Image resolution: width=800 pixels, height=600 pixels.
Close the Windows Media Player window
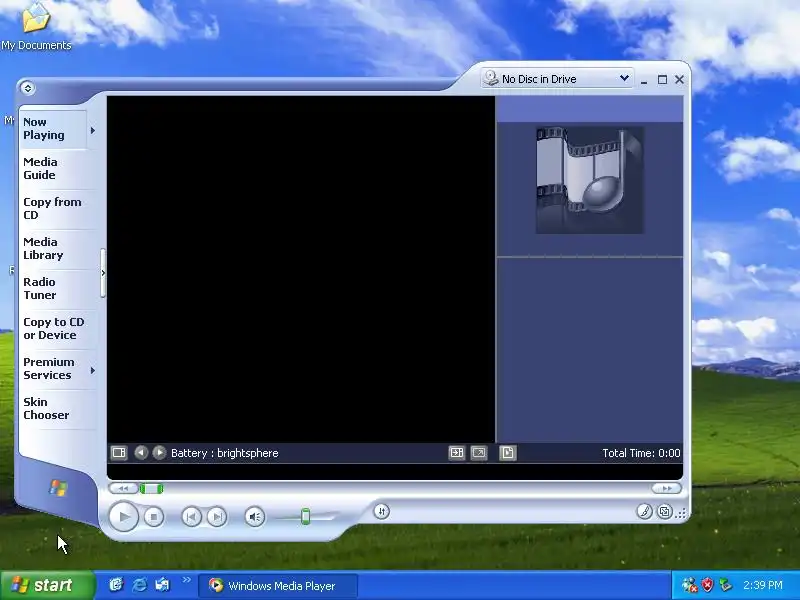(680, 80)
